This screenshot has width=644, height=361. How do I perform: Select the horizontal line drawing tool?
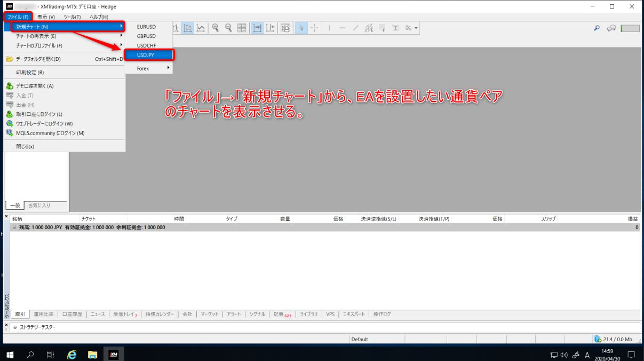pyautogui.click(x=343, y=28)
